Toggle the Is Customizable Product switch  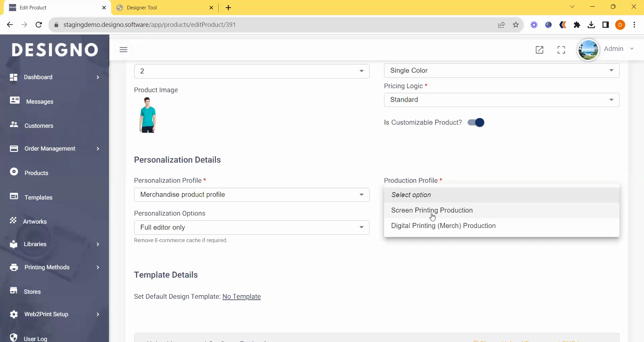point(476,123)
